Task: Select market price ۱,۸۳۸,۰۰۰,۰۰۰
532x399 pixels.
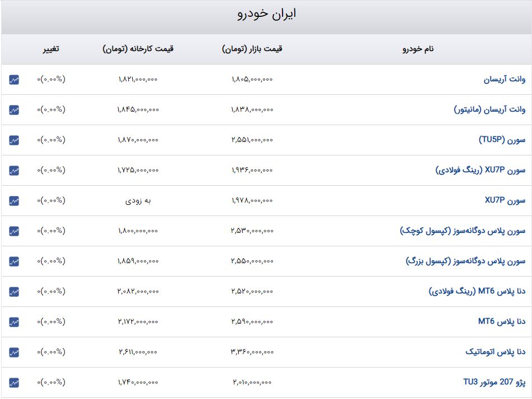Action: click(x=252, y=109)
